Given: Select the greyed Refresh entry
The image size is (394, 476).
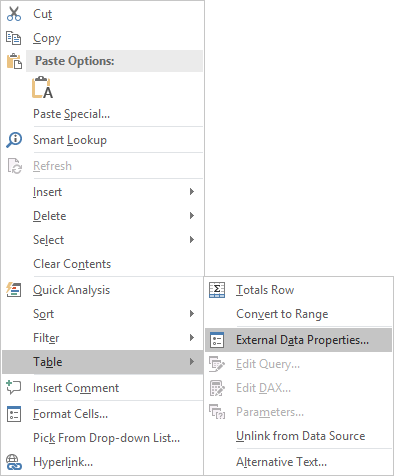Looking at the screenshot, I should point(102,166).
